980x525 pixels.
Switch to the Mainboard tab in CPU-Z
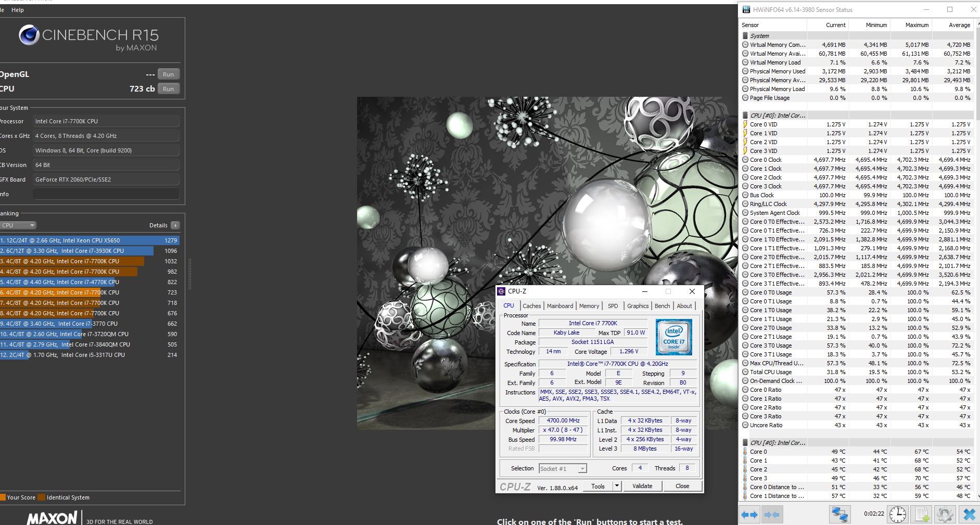560,306
